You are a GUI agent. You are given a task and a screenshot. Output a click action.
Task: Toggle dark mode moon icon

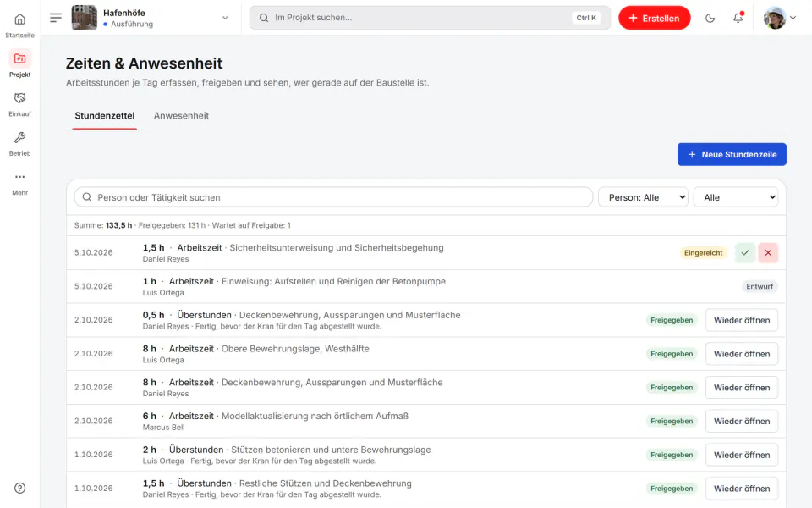pyautogui.click(x=710, y=18)
